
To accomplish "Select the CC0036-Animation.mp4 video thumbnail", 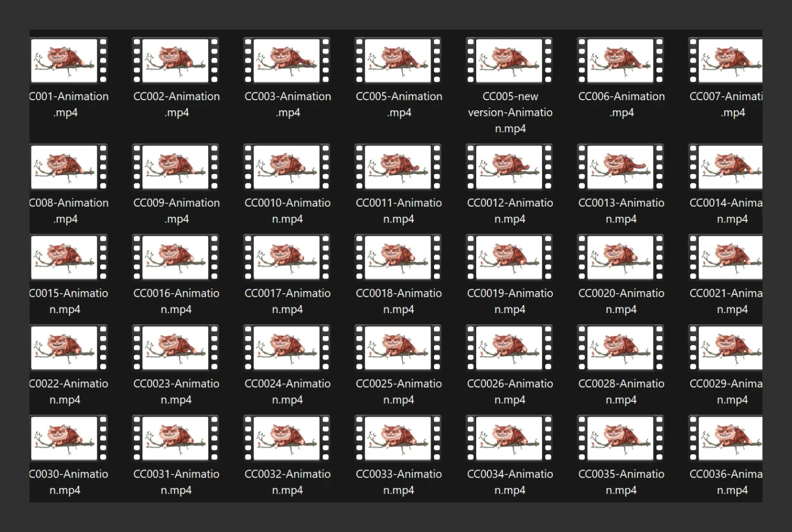I will pos(725,439).
